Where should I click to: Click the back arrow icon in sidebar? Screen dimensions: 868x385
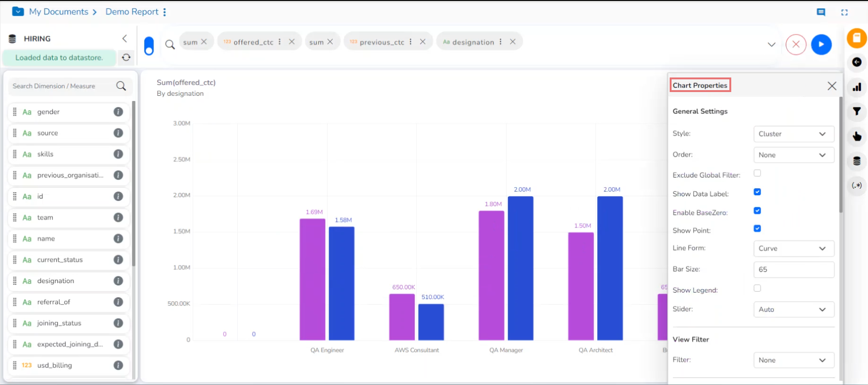(857, 62)
